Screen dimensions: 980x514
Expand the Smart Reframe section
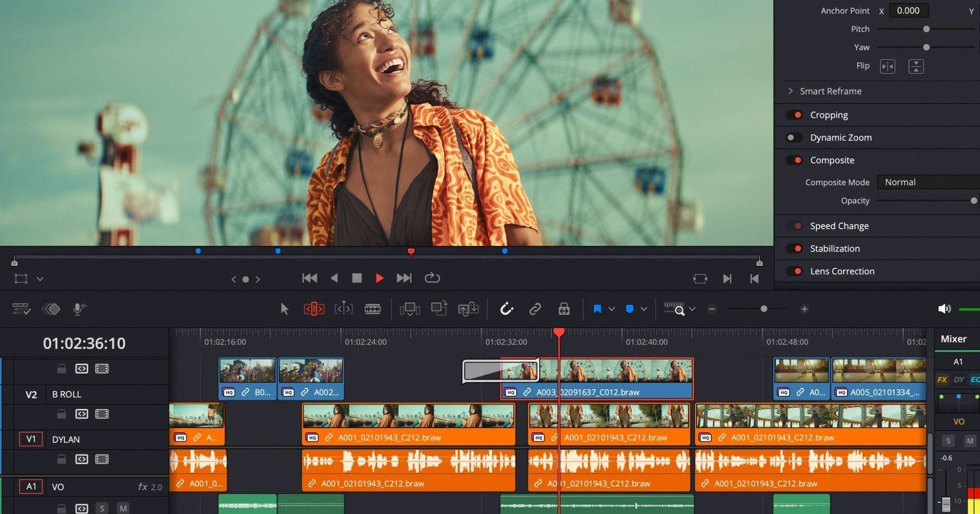click(790, 91)
